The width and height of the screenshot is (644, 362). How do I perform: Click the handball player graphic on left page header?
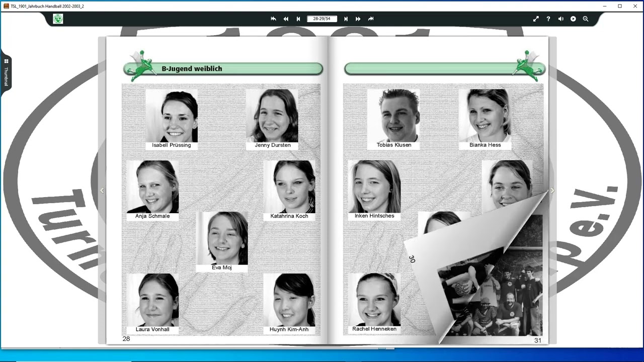(x=140, y=66)
